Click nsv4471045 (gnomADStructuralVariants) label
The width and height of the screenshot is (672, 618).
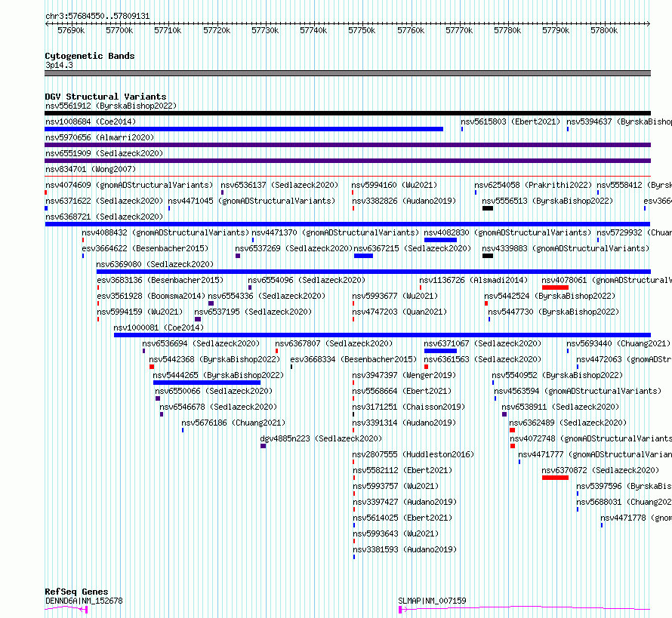251,201
